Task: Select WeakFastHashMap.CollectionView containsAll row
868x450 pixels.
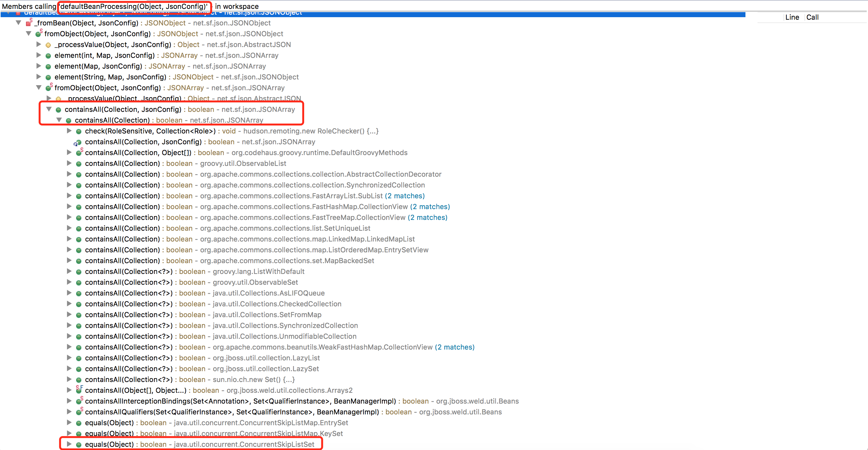Action: coord(280,347)
